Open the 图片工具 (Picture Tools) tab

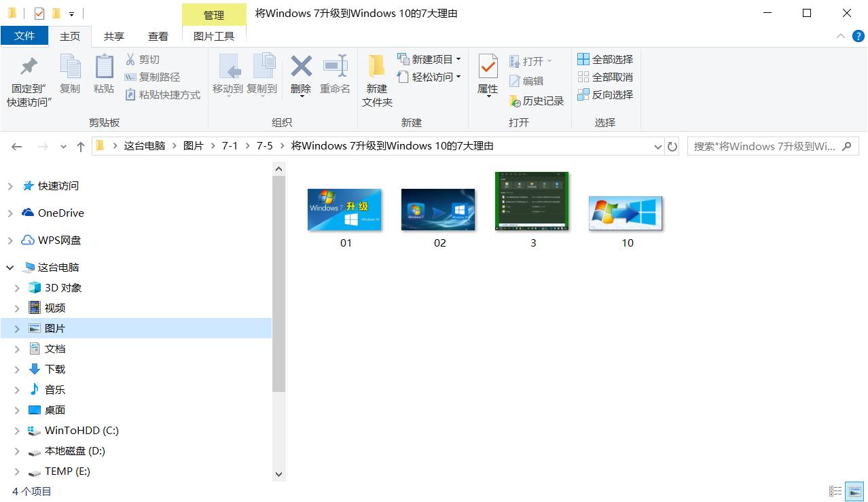click(214, 36)
